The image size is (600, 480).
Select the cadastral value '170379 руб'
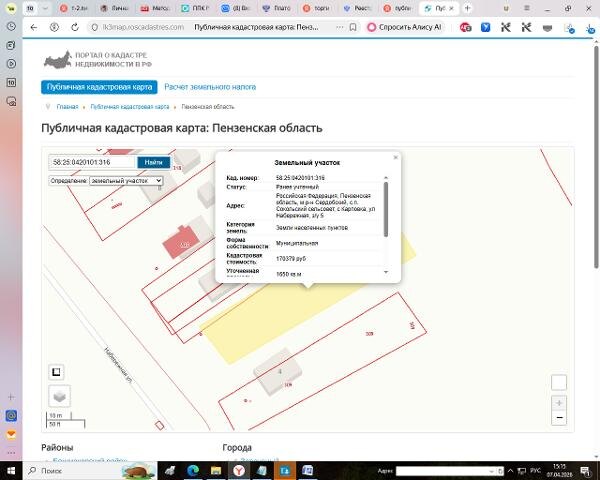[291, 259]
